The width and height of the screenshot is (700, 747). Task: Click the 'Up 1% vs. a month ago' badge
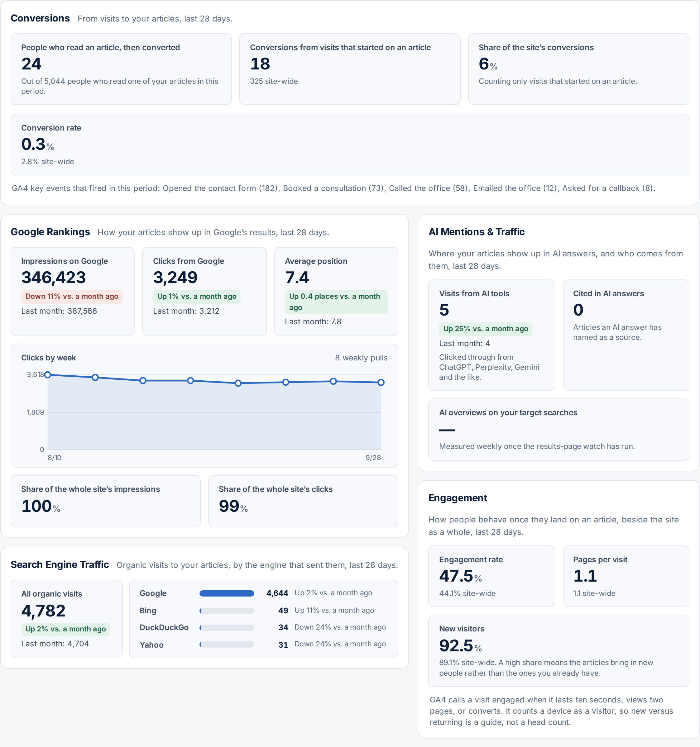coord(197,297)
